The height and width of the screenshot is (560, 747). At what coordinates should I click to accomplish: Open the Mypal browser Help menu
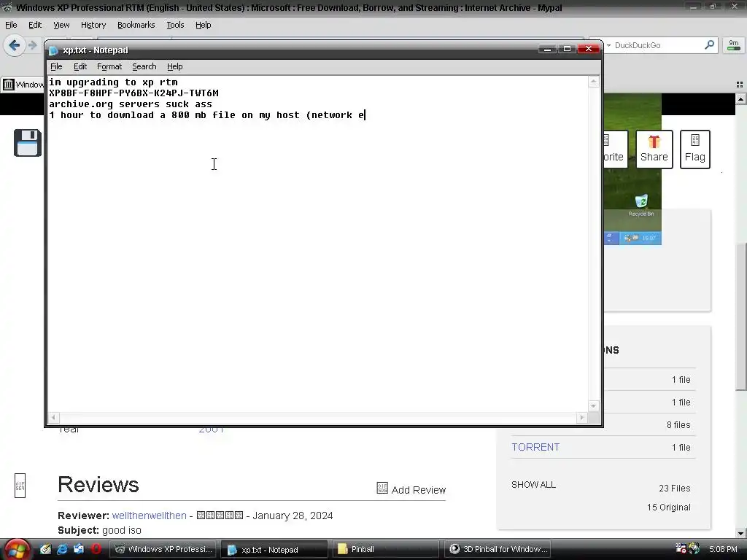(203, 25)
